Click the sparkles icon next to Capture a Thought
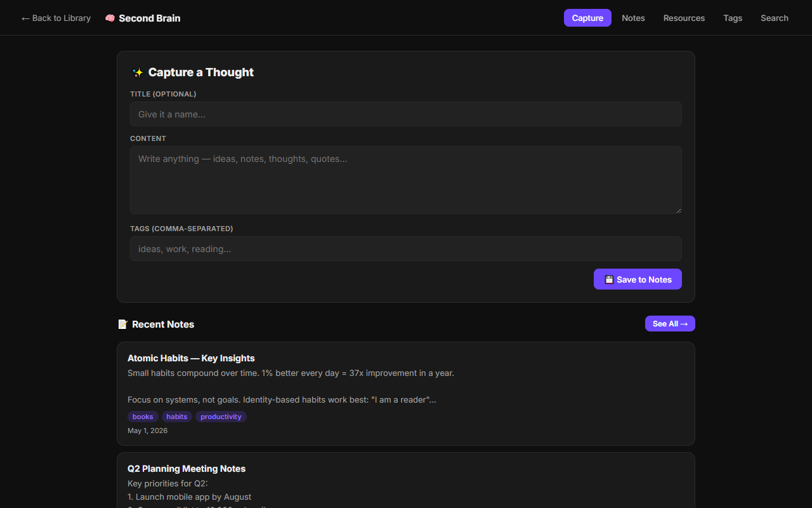Viewport: 812px width, 508px height. point(137,72)
